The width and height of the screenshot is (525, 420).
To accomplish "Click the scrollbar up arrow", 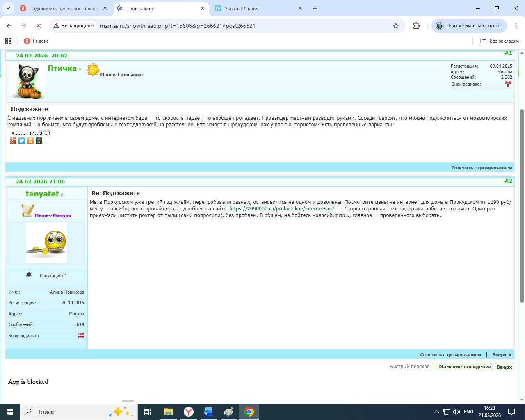I will (x=522, y=53).
